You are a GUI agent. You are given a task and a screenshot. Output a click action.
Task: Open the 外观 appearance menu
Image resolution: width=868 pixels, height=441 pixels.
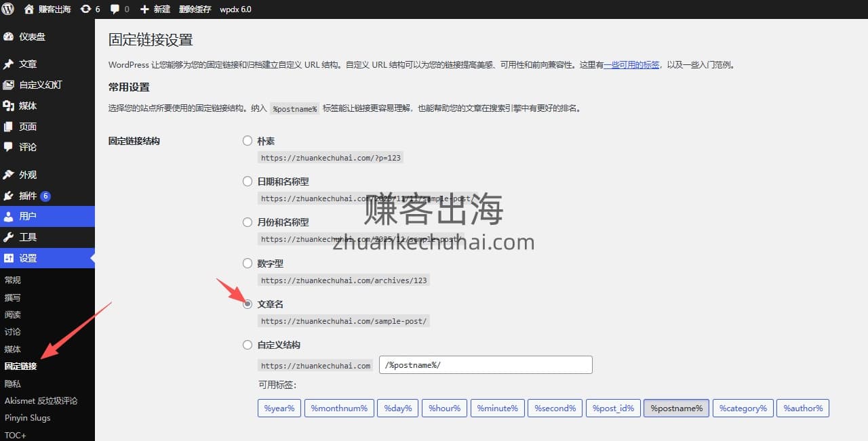click(x=28, y=175)
